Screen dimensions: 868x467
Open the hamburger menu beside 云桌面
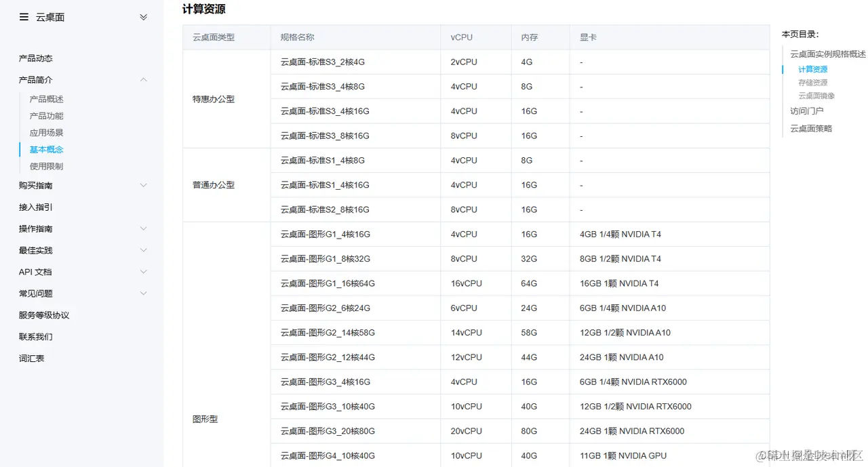point(24,17)
